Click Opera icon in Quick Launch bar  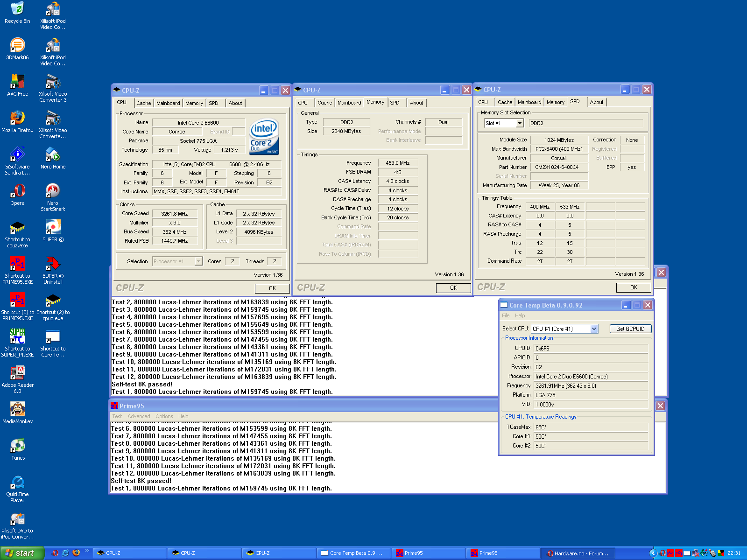[55, 553]
